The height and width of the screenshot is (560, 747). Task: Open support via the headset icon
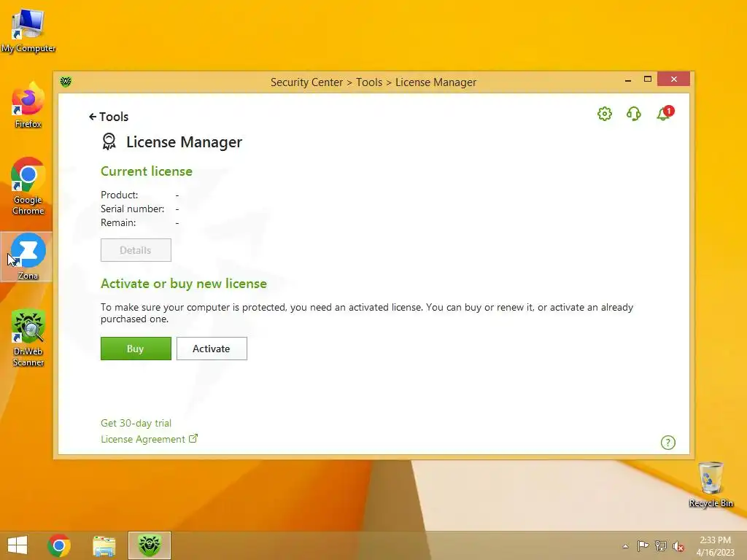634,114
